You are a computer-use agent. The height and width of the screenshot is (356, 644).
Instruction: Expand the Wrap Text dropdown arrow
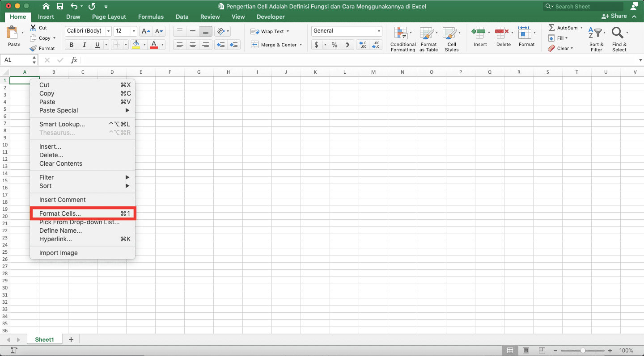[x=288, y=31]
